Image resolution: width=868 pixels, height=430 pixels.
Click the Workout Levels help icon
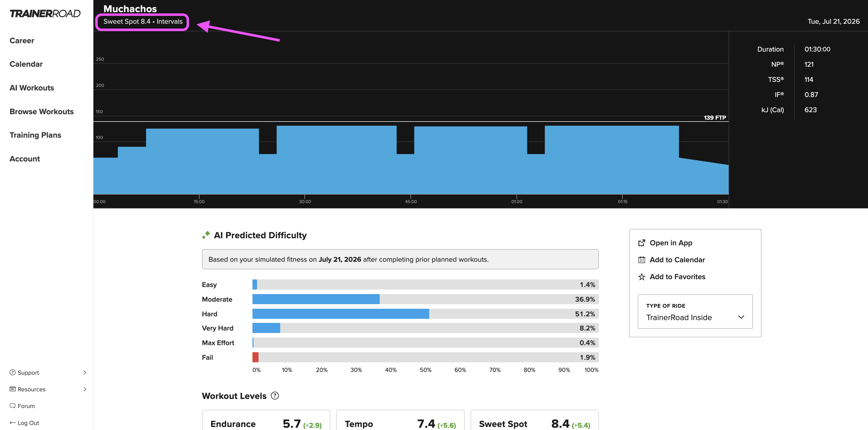[x=275, y=396]
